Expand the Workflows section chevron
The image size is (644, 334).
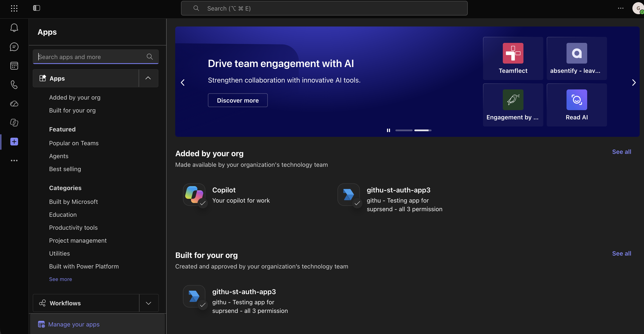(149, 303)
